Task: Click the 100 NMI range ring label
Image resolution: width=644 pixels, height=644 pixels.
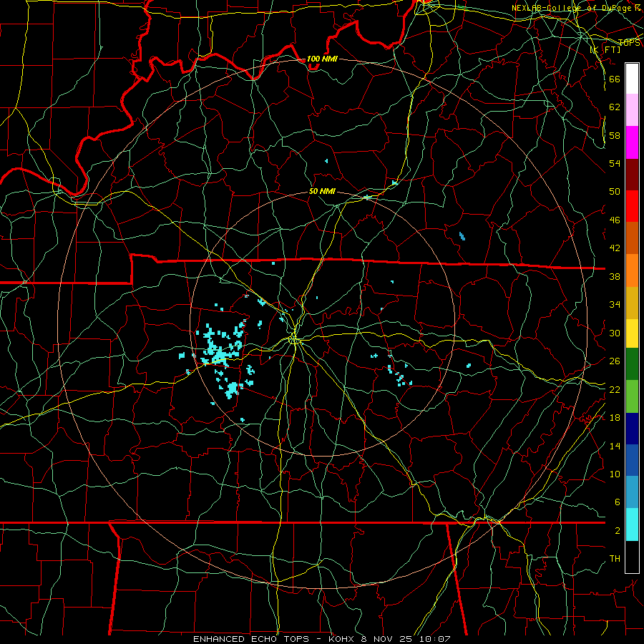Action: point(322,59)
